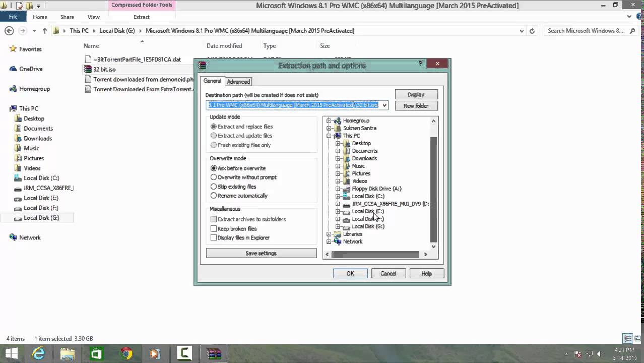Click the dialog help question mark
The width and height of the screenshot is (644, 363).
click(x=421, y=64)
